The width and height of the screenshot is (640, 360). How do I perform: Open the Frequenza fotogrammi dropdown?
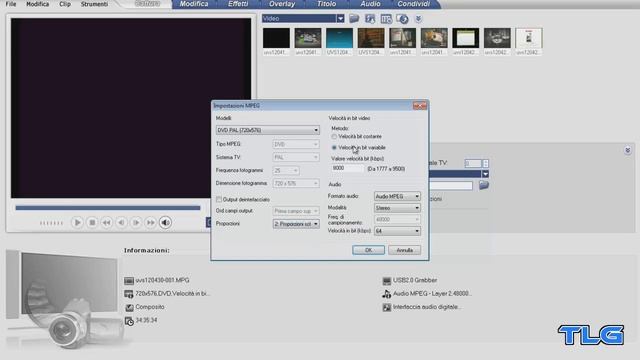click(286, 170)
